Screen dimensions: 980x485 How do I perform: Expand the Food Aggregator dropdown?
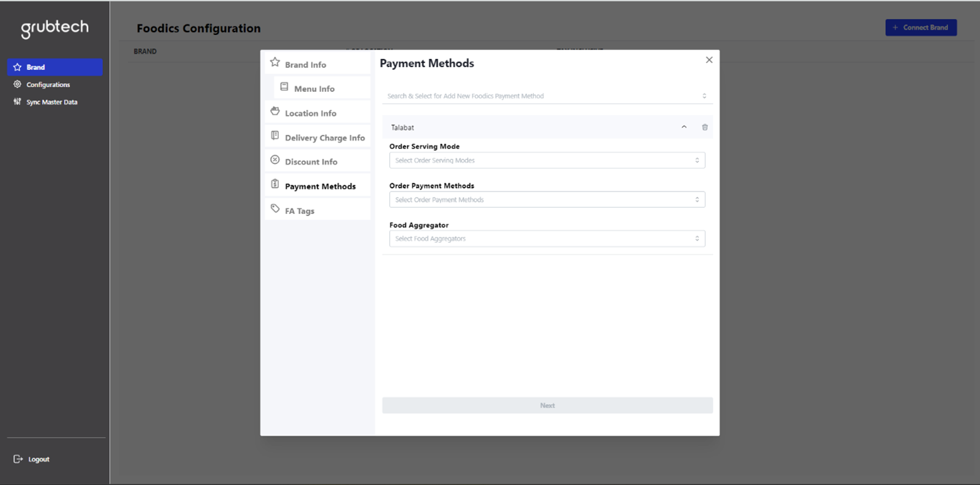click(x=547, y=239)
